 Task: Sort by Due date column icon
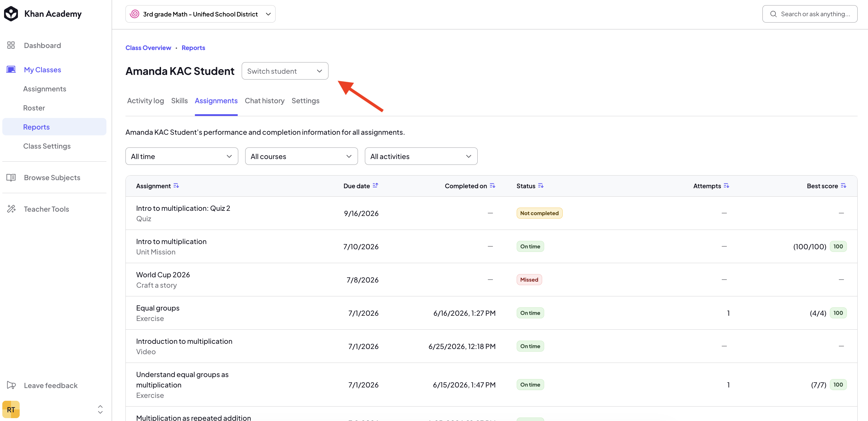tap(375, 185)
